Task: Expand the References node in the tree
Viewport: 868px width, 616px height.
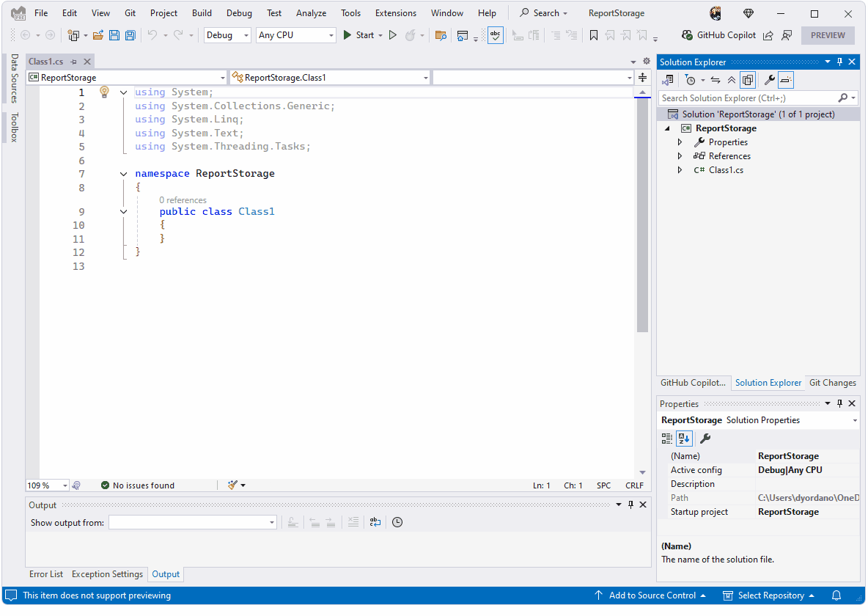Action: point(680,156)
